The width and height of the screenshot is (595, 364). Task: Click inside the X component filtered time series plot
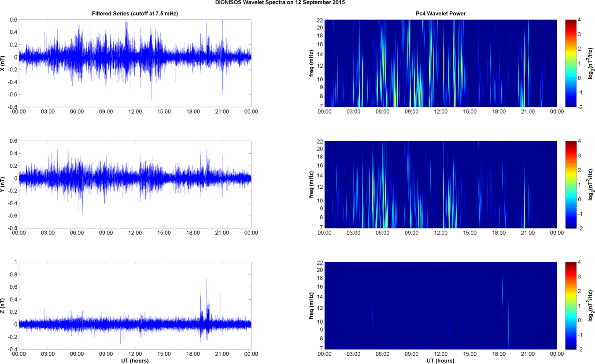tap(135, 63)
